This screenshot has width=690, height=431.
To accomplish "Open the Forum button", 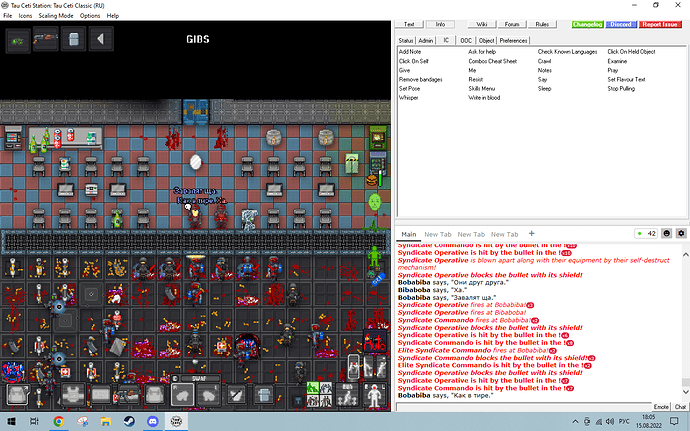I will (x=512, y=24).
